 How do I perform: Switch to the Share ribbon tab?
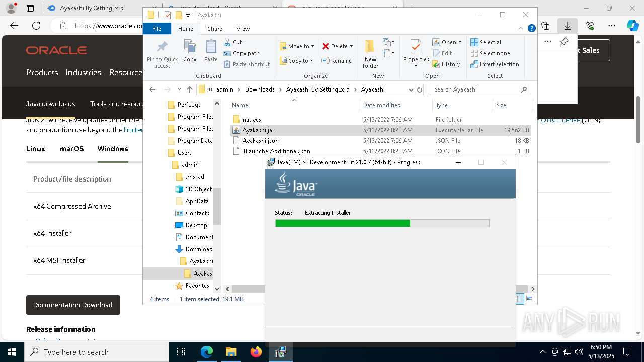tap(215, 29)
